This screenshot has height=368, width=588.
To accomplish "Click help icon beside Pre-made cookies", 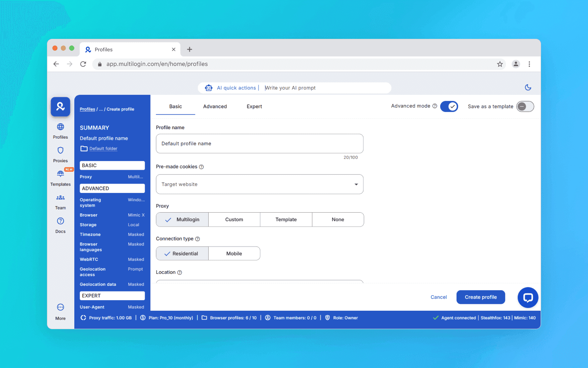I will pyautogui.click(x=201, y=167).
